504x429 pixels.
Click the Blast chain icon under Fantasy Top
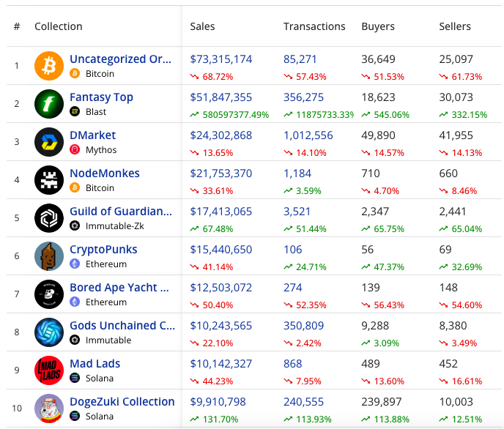75,112
